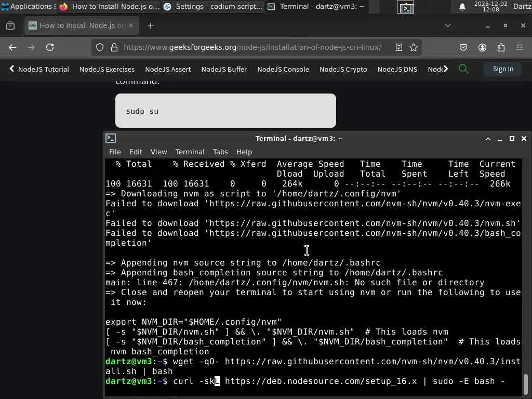532x399 pixels.
Task: Open the terminal Edit menu
Action: [136, 152]
